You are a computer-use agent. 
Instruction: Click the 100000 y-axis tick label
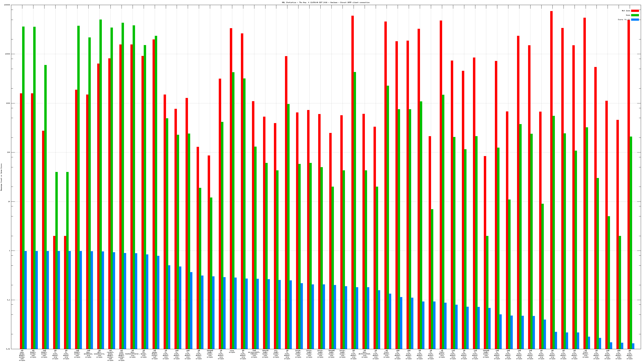(7, 5)
